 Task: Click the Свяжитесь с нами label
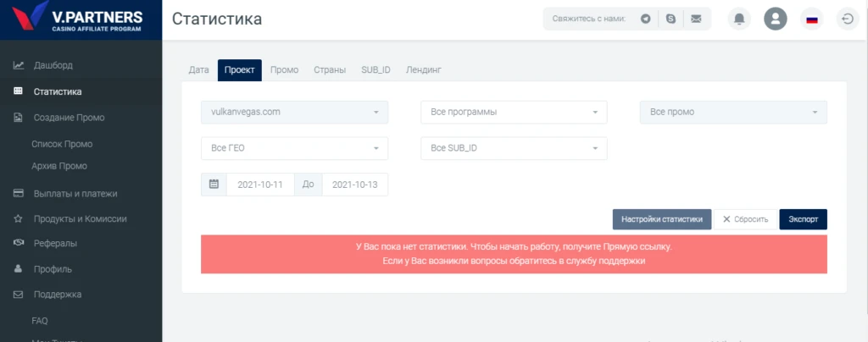click(589, 19)
